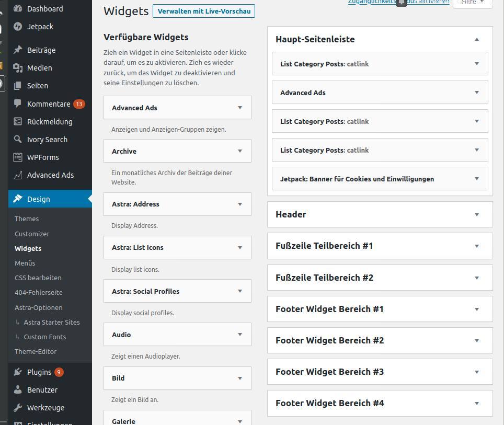This screenshot has width=504, height=425.
Task: Expand the Astra: Social Profiles widget
Action: [x=240, y=291]
